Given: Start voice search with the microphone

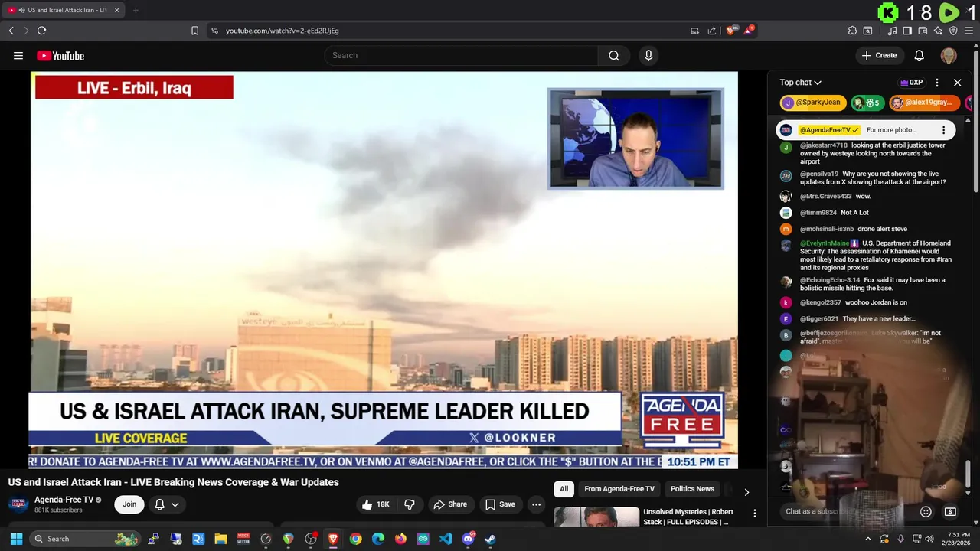Looking at the screenshot, I should pos(648,55).
